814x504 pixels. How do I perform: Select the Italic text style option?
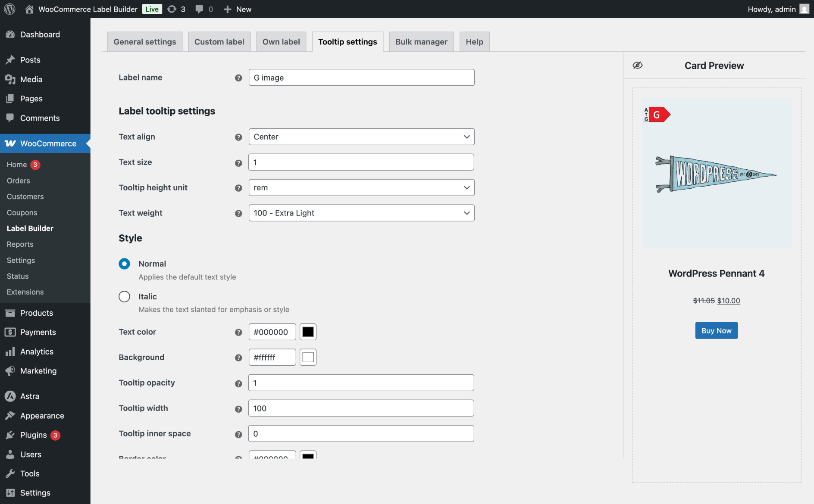pyautogui.click(x=124, y=296)
